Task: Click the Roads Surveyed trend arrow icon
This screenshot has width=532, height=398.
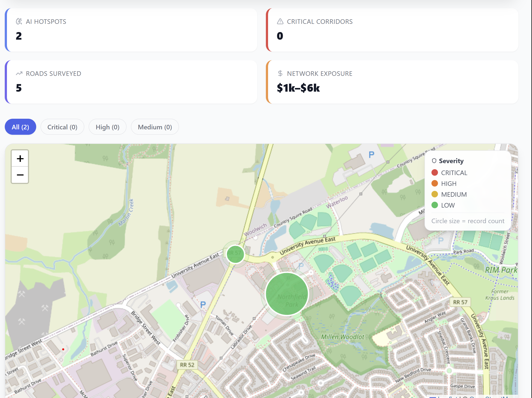Action: pyautogui.click(x=19, y=73)
